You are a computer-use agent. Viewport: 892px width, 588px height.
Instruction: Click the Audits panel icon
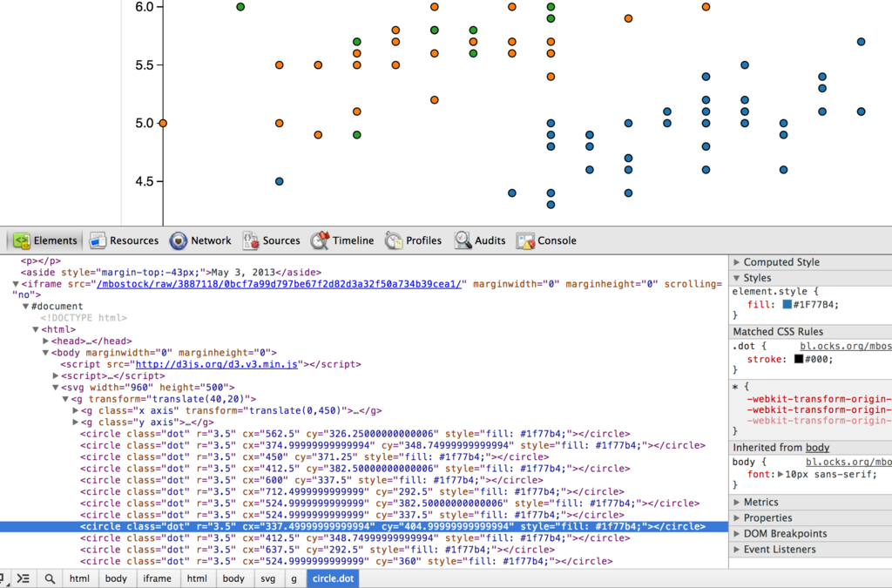[x=463, y=240]
